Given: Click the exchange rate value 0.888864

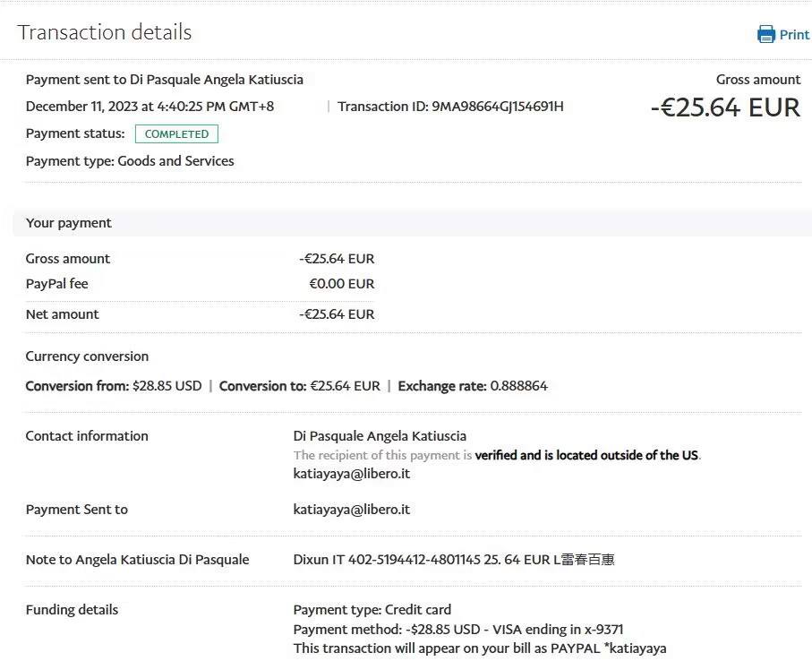Looking at the screenshot, I should coord(517,386).
